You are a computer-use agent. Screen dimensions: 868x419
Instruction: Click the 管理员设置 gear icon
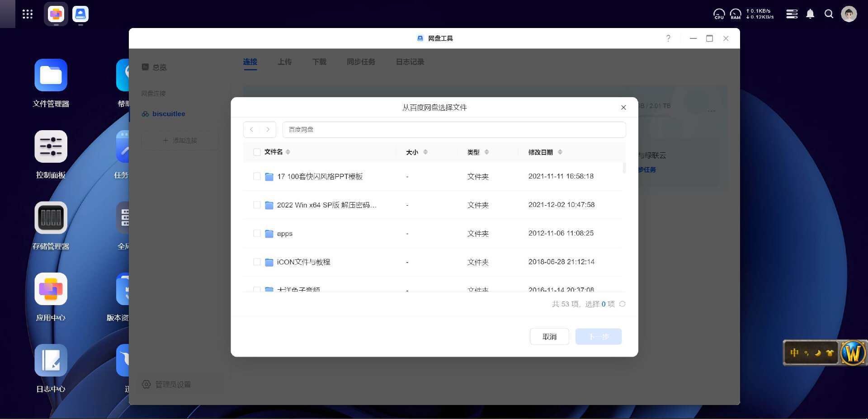tap(146, 384)
